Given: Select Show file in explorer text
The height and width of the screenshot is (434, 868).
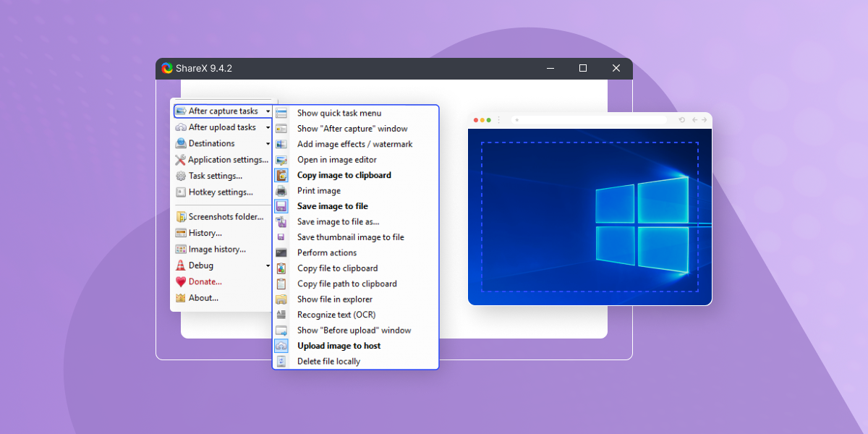Looking at the screenshot, I should (335, 299).
